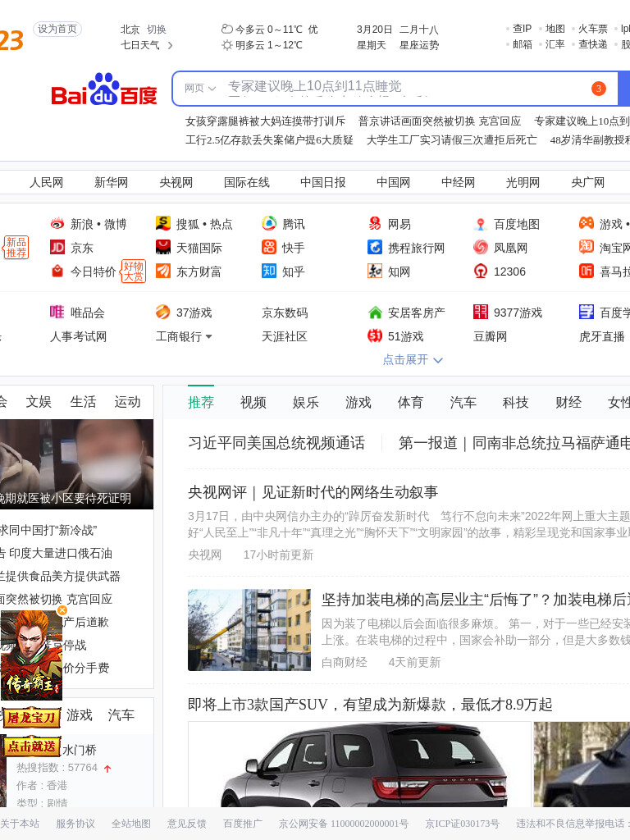Open the Vipshop icon

click(x=57, y=311)
